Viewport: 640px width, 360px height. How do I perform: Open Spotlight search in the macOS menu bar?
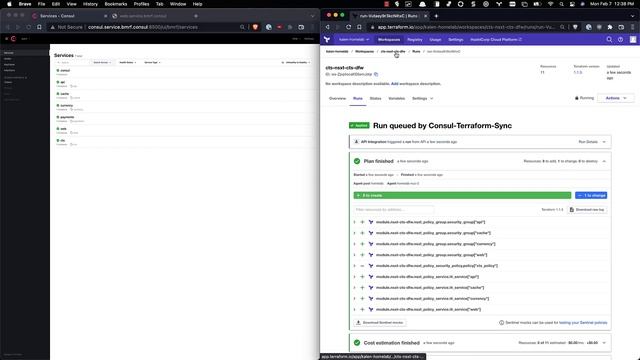click(x=561, y=4)
